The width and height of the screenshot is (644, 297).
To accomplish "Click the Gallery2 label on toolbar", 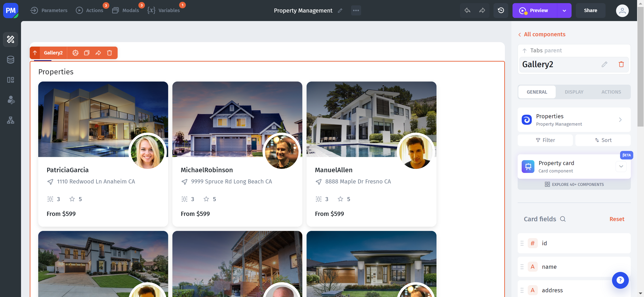I will coord(53,53).
